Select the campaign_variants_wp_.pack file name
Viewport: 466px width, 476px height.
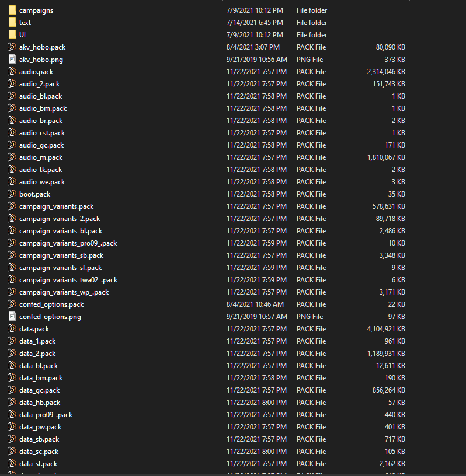pyautogui.click(x=64, y=292)
